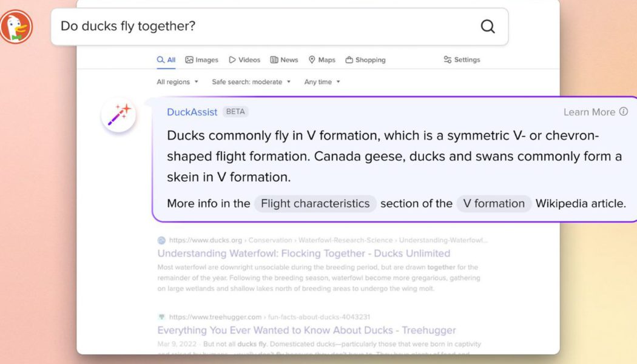This screenshot has width=637, height=364.
Task: Click the ducks.org site favicon
Action: tap(160, 240)
